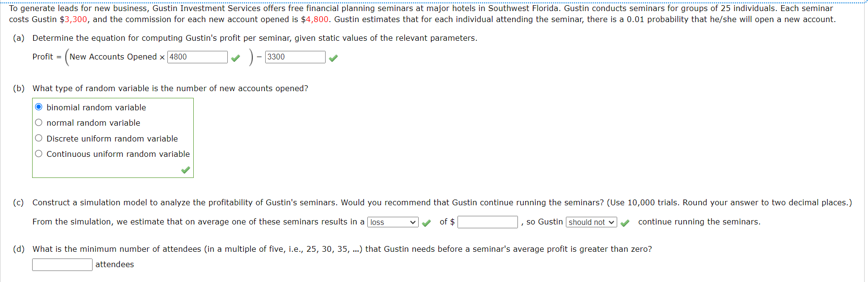Image resolution: width=868 pixels, height=282 pixels.
Task: Click the dropdown arrow on the loss selector
Action: pyautogui.click(x=413, y=222)
